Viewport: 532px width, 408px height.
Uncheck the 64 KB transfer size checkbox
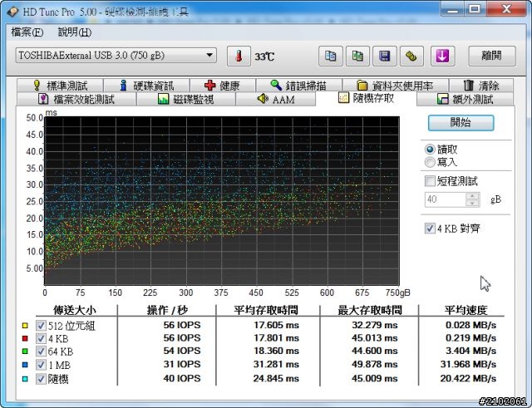41,351
